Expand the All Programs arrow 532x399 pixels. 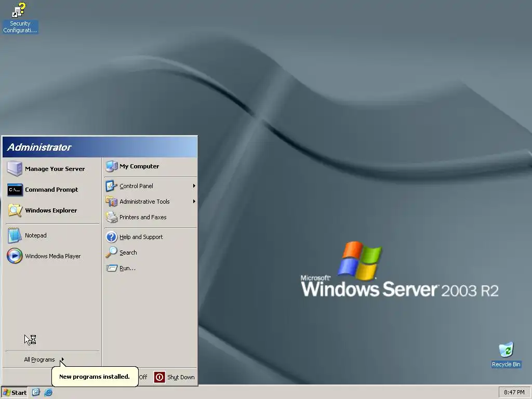(x=62, y=360)
